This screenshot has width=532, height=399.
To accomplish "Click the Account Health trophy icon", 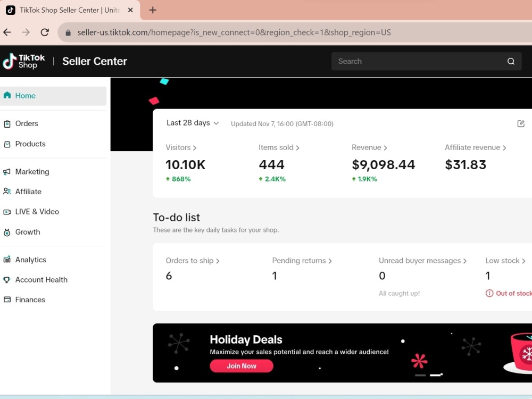I will pos(7,280).
